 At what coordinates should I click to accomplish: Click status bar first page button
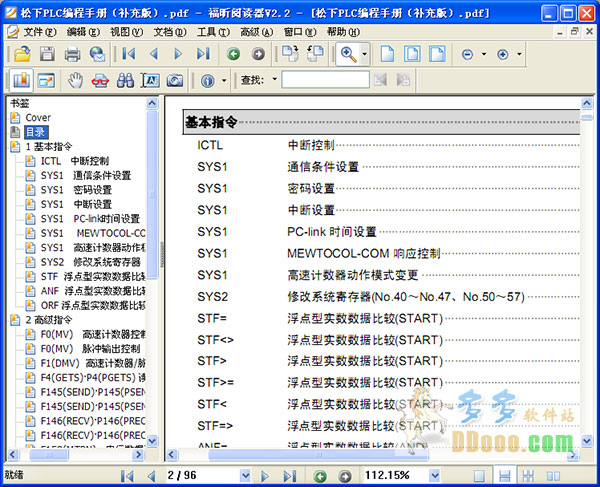pos(127,476)
